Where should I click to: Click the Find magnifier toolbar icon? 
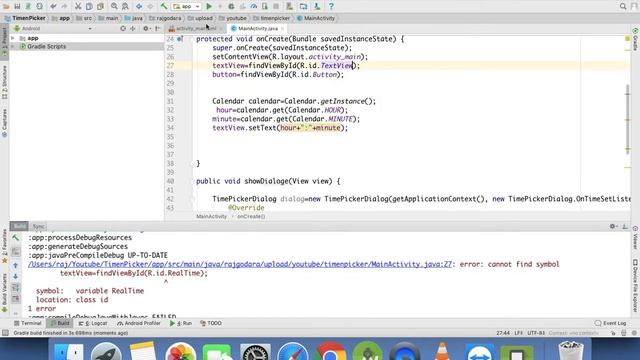pos(114,6)
